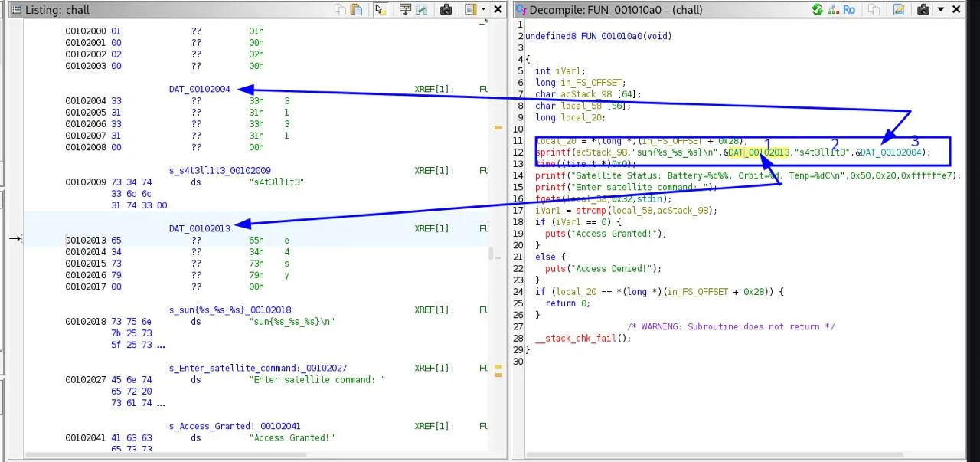Open the Listing field formatter editor
Image resolution: width=980 pixels, height=462 pixels.
(404, 10)
